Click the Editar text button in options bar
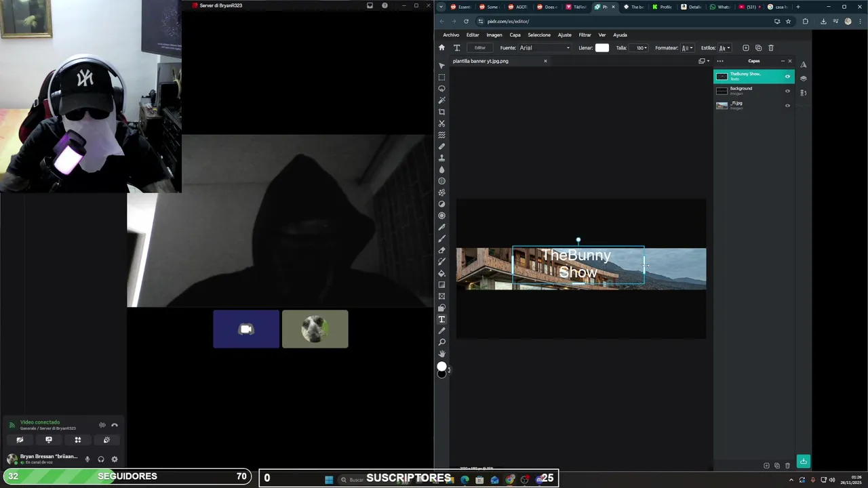This screenshot has width=868, height=488. point(480,47)
